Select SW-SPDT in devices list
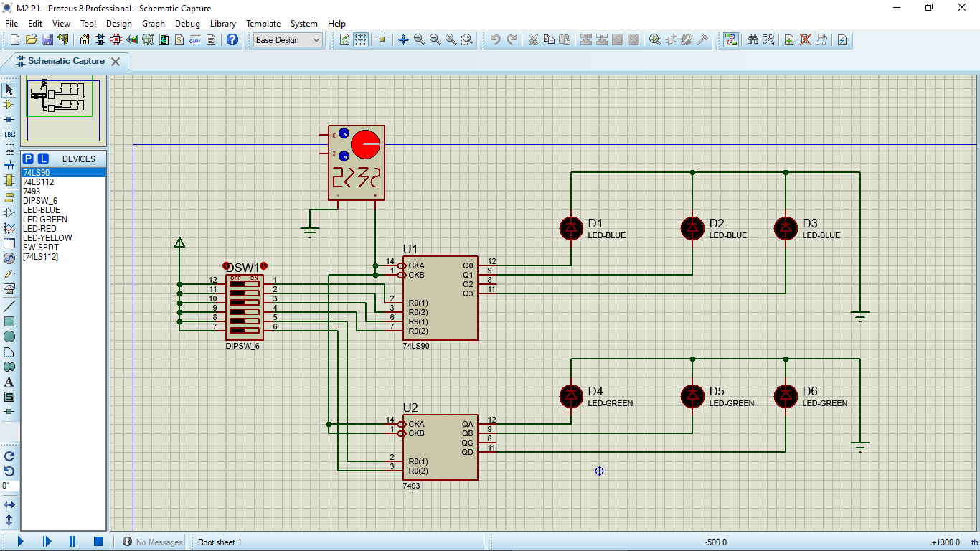 (41, 248)
